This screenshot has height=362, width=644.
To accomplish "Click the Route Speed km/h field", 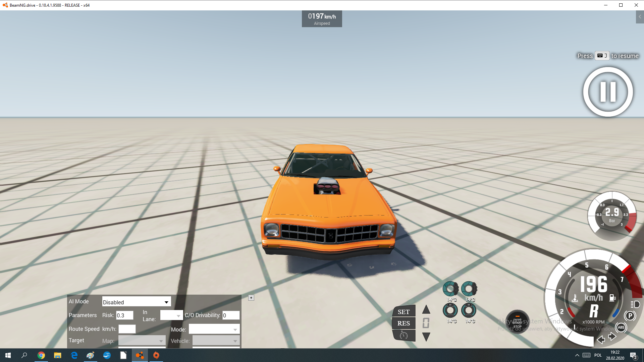I will click(127, 329).
